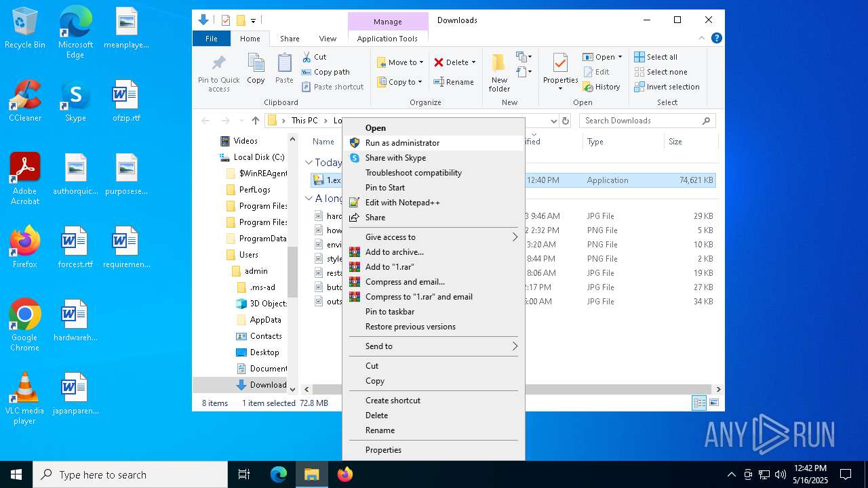Open Application Tools tab
This screenshot has height=488, width=868.
click(x=387, y=39)
